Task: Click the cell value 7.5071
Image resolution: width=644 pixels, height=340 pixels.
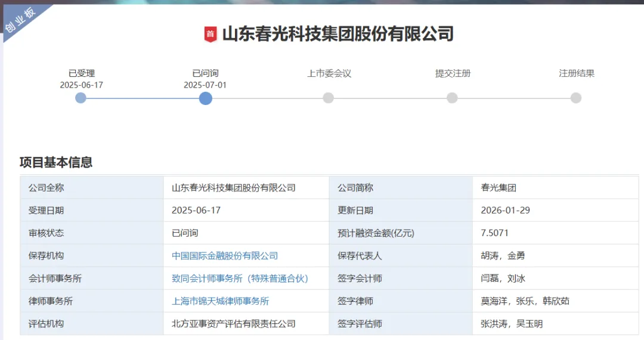Action: coord(494,233)
